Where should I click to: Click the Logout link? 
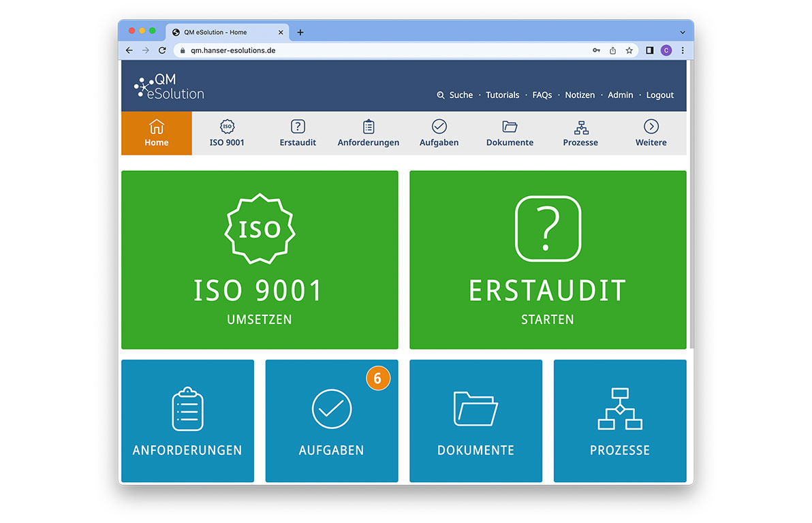pyautogui.click(x=659, y=95)
